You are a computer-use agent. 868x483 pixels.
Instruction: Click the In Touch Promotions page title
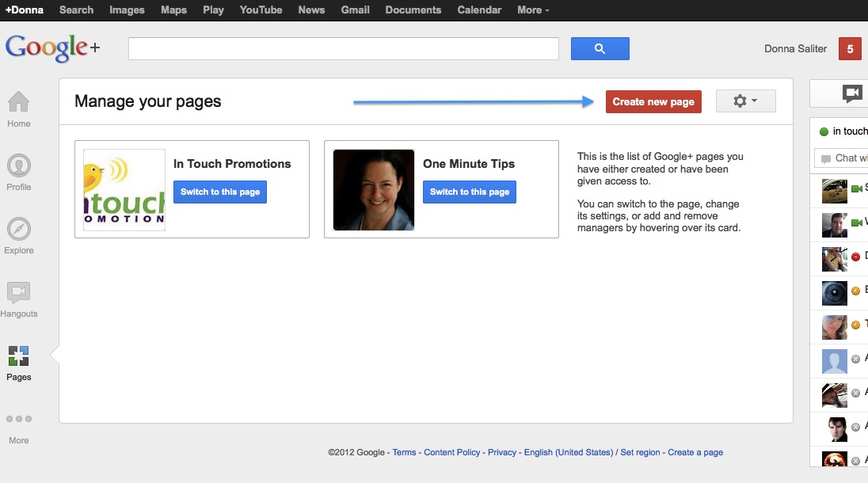pyautogui.click(x=232, y=164)
